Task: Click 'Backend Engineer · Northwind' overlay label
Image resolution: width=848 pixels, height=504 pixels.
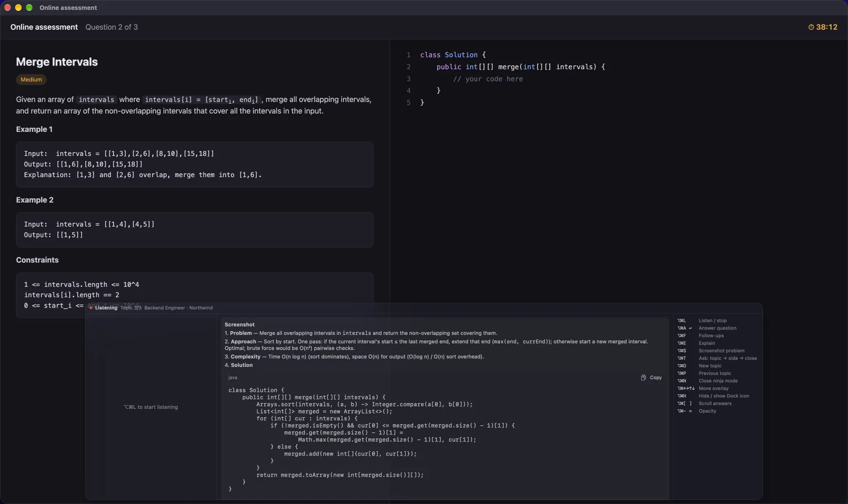Action: [x=178, y=308]
